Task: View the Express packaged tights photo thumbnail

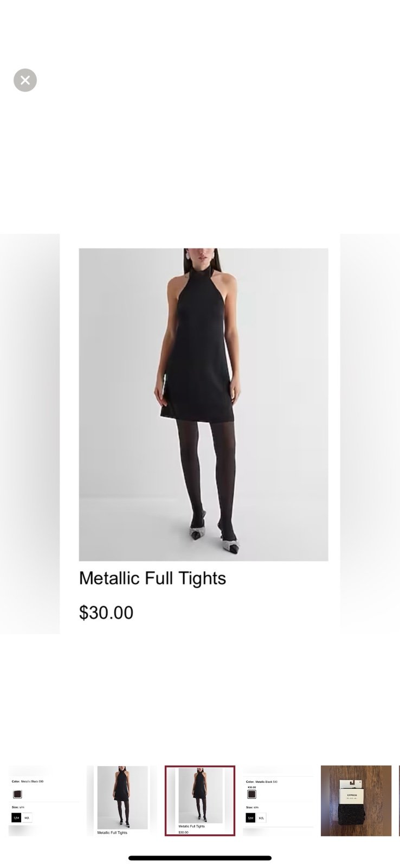Action: tap(356, 801)
